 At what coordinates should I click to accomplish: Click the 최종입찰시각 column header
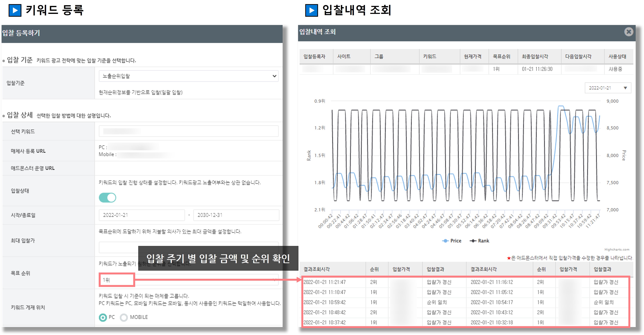click(535, 57)
